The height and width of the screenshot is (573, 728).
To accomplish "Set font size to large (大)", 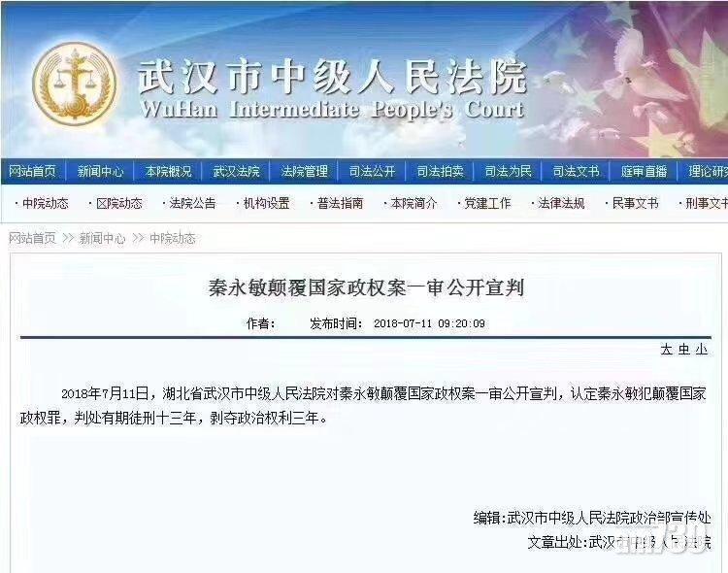I will click(x=667, y=350).
